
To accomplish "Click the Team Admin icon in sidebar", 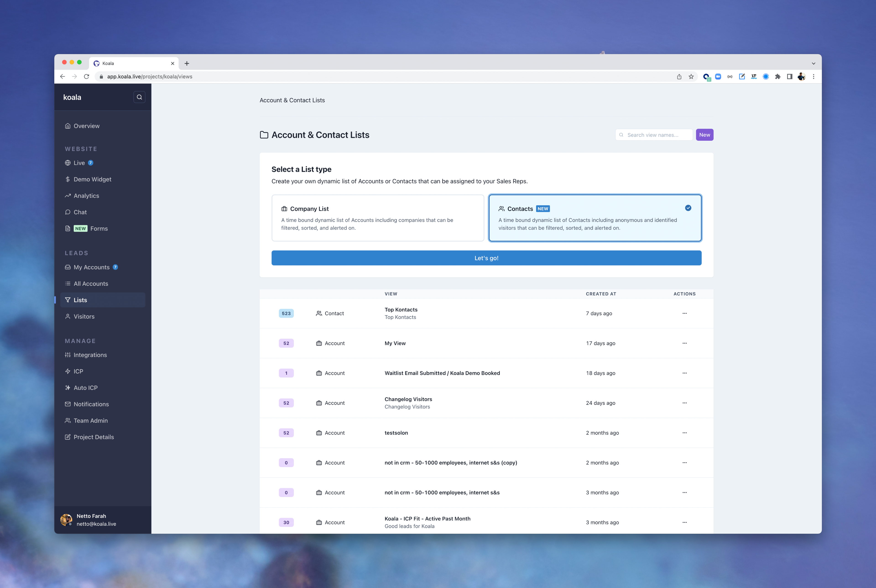I will (x=68, y=420).
